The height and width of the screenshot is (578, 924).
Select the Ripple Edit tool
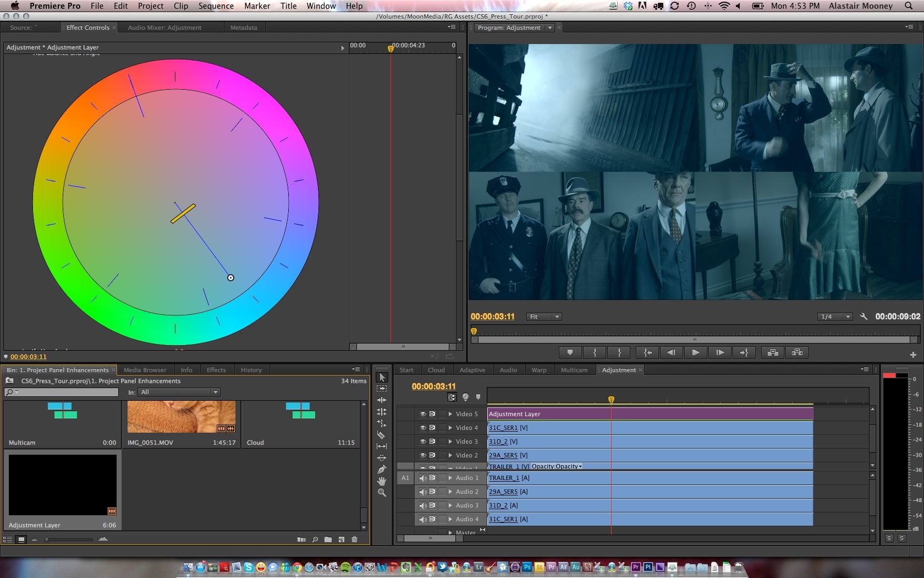pyautogui.click(x=381, y=400)
